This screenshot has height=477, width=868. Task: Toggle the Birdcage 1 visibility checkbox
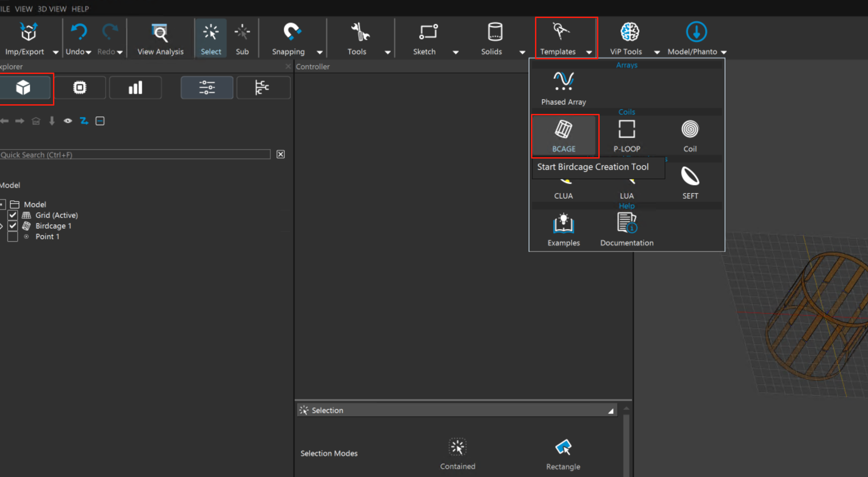coord(13,226)
